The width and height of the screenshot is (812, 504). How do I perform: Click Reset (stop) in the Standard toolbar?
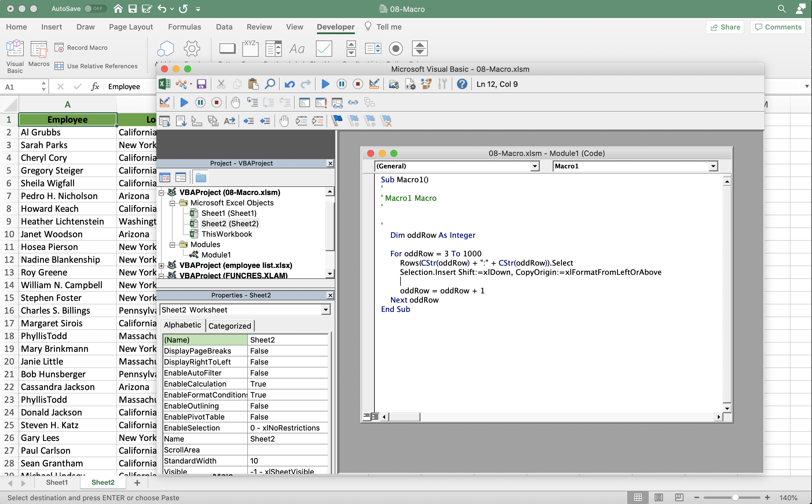tap(358, 84)
